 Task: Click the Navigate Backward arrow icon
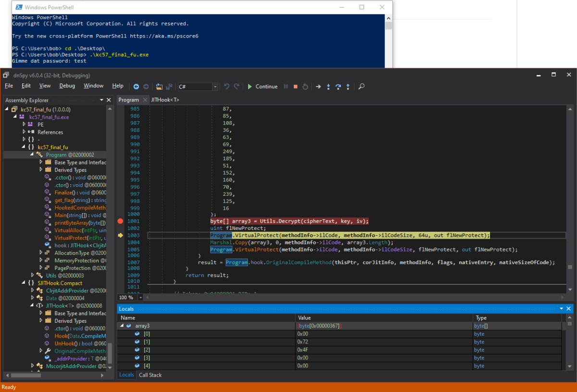tap(136, 87)
